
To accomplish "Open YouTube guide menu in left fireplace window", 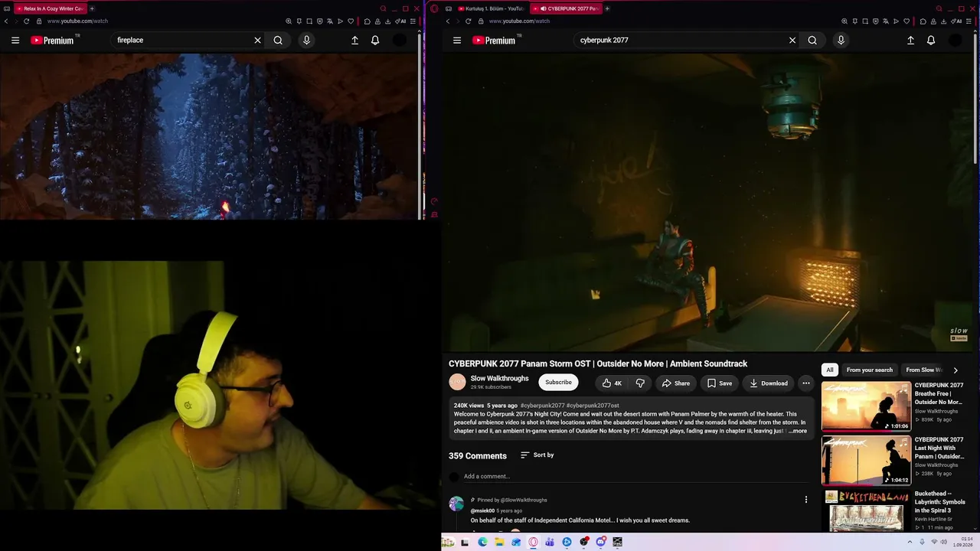I will pyautogui.click(x=15, y=41).
